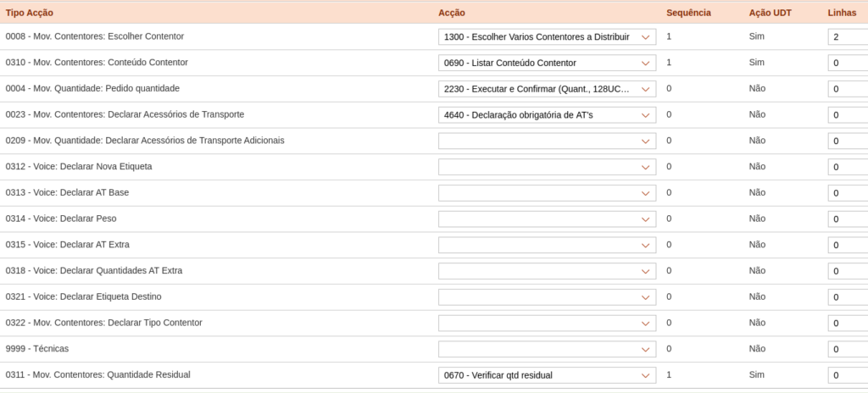Viewport: 868px width, 393px height.
Task: Select row text 0312 - Voice: Declarar Nova Etiqueta
Action: click(x=79, y=166)
